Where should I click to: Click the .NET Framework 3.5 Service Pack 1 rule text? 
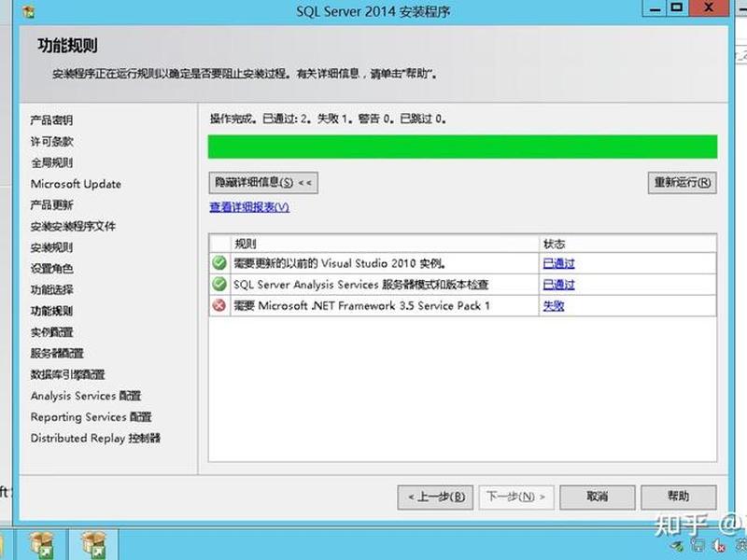(x=361, y=306)
